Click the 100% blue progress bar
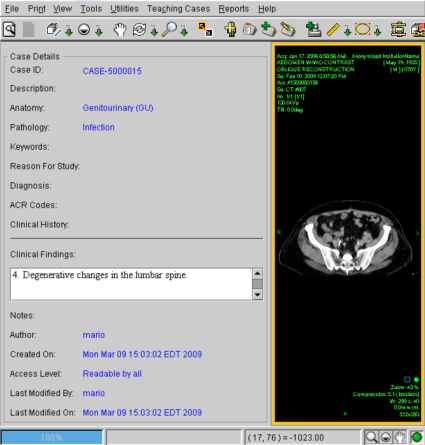The image size is (425, 445). click(x=52, y=437)
